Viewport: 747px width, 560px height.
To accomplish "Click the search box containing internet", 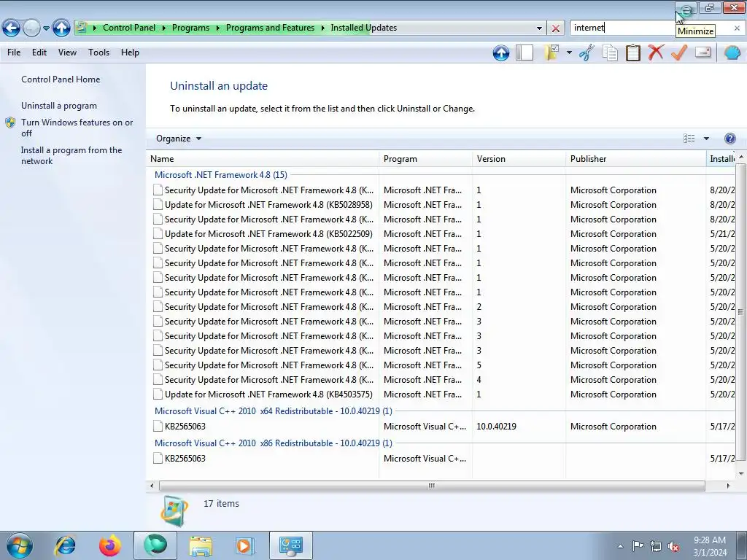I will click(x=650, y=28).
